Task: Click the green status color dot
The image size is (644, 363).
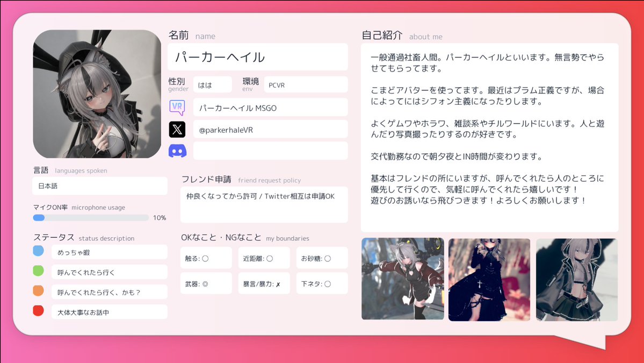Action: pyautogui.click(x=38, y=271)
